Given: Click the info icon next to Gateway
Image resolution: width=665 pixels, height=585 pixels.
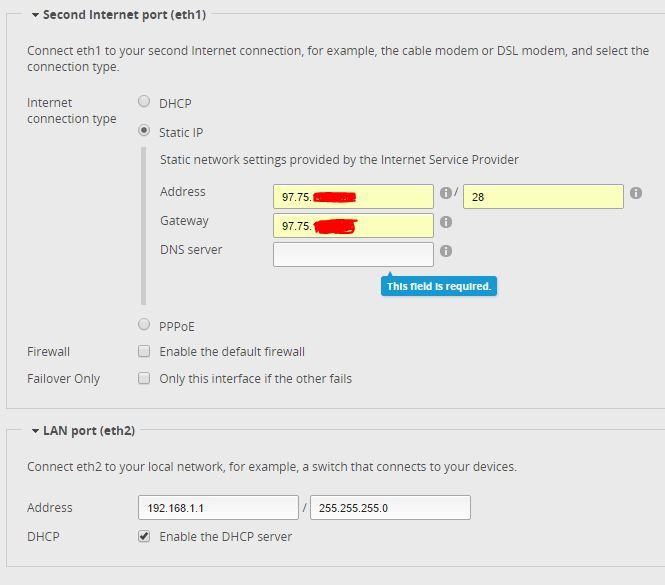Looking at the screenshot, I should tap(446, 222).
